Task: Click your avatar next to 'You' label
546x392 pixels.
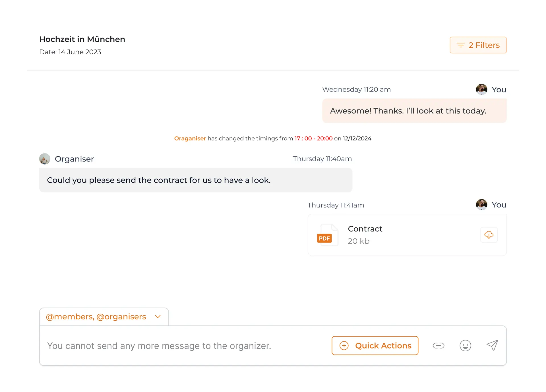Action: pyautogui.click(x=482, y=89)
